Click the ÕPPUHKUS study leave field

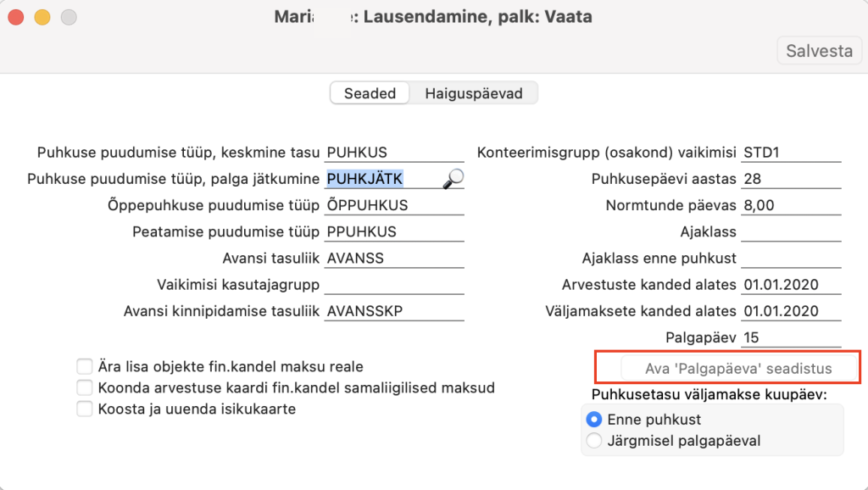pyautogui.click(x=394, y=206)
